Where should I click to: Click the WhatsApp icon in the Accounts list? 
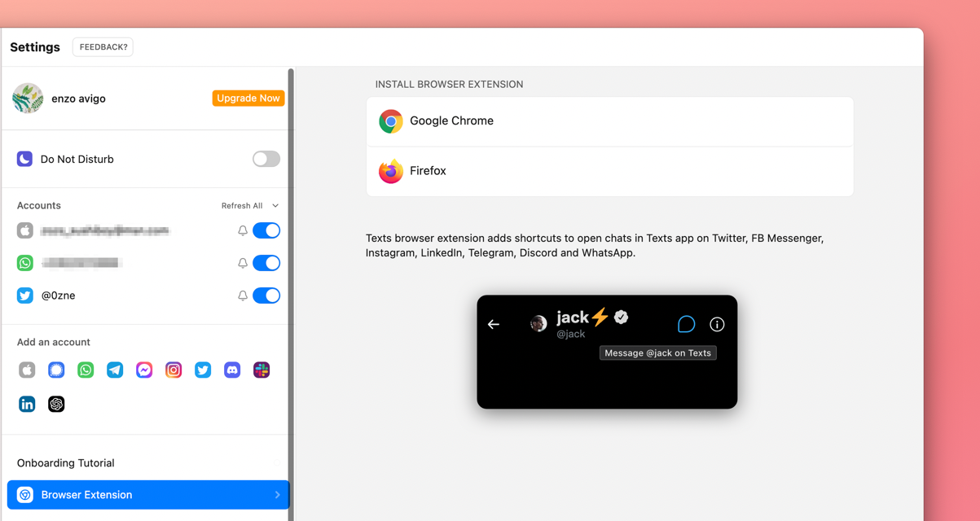(x=25, y=263)
